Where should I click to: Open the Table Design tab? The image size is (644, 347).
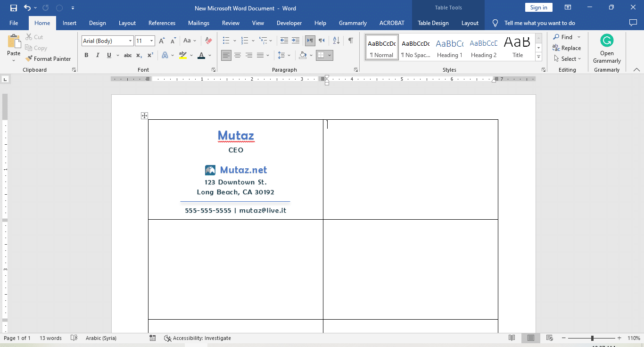coord(433,23)
